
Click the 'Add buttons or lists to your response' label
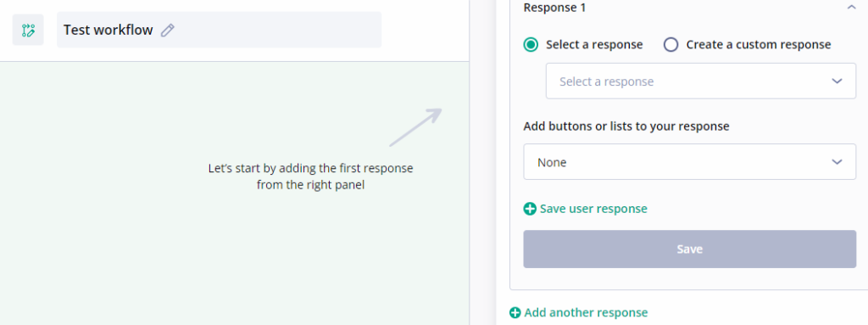point(626,126)
